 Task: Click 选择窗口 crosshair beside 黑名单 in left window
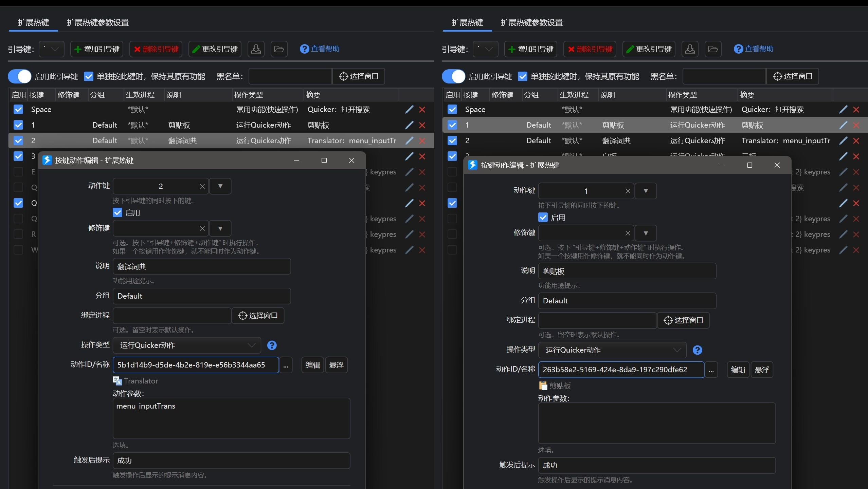pos(359,76)
